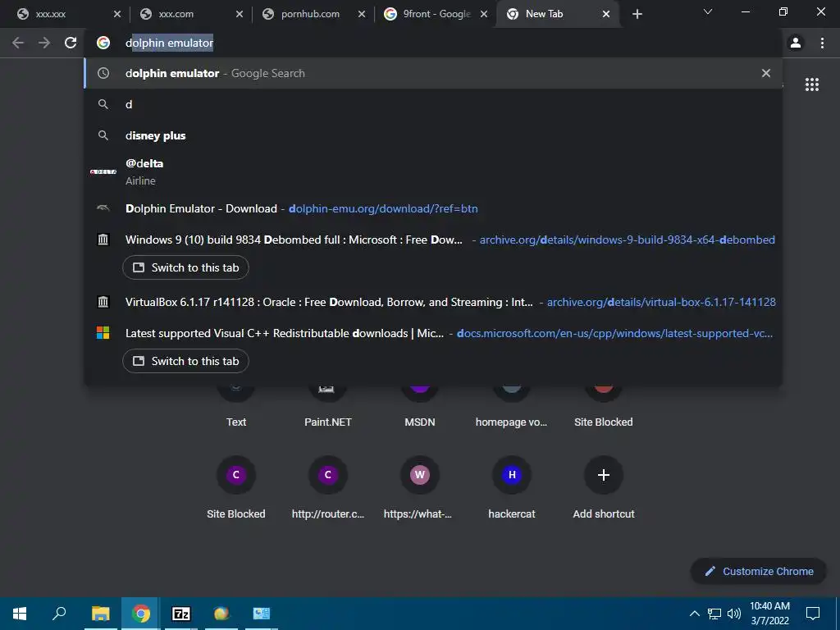Open the volume tray icon
Image resolution: width=840 pixels, height=630 pixels.
click(734, 614)
